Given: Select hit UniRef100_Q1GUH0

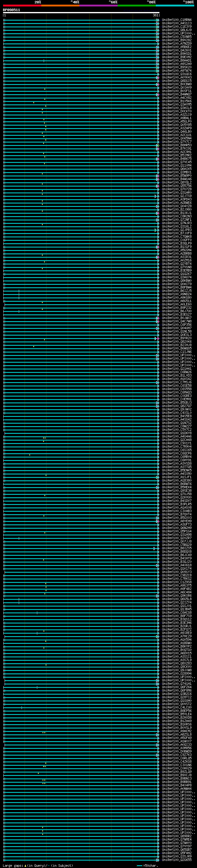Looking at the screenshot, I should point(176,700).
